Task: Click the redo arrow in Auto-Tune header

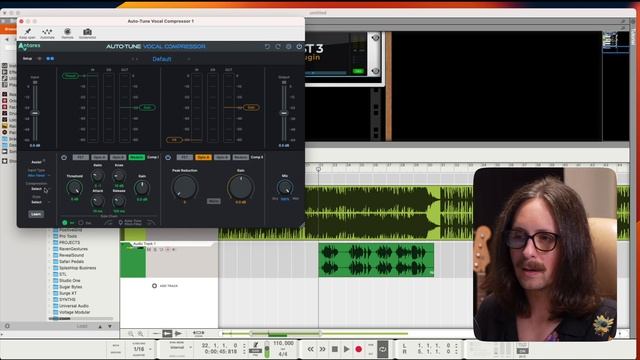Action: (278, 47)
